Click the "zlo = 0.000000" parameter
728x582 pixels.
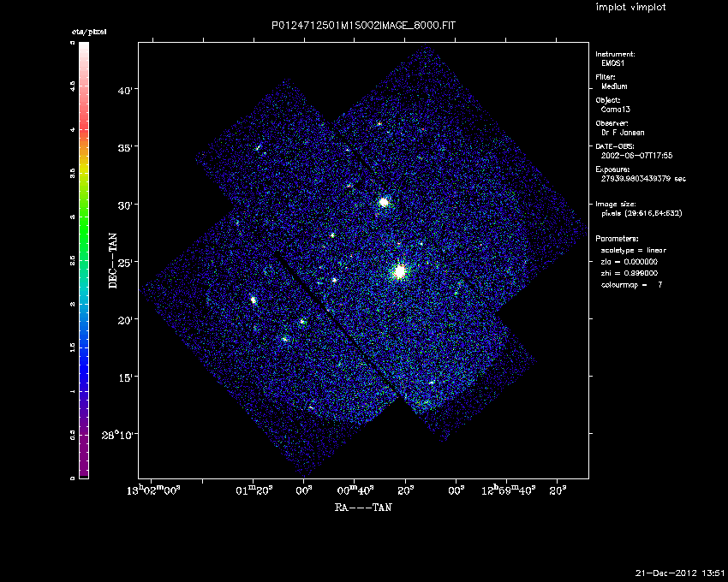(x=630, y=262)
